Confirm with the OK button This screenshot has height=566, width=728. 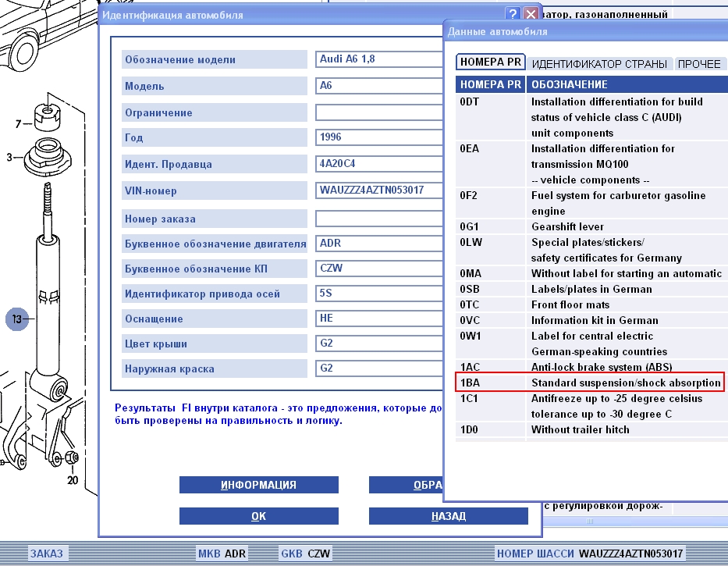(x=258, y=516)
